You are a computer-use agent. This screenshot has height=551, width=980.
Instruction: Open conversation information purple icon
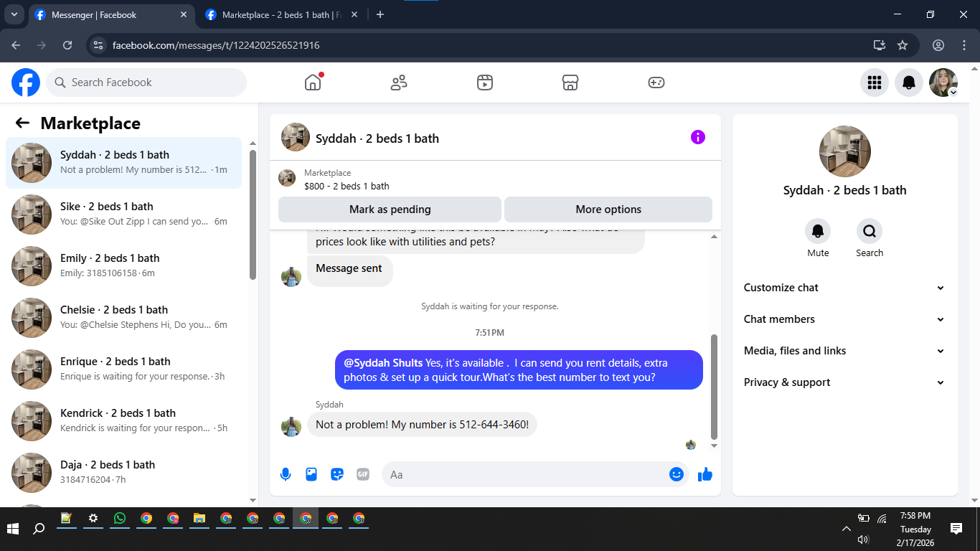click(698, 137)
